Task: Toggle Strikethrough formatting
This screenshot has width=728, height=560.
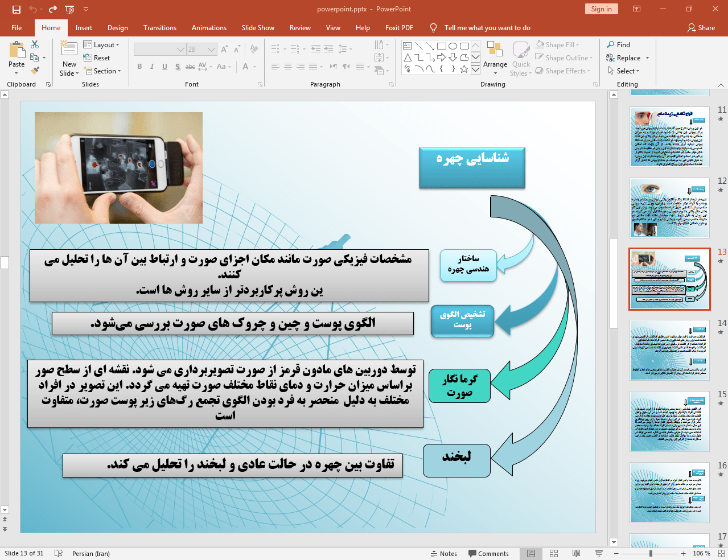Action: point(190,67)
